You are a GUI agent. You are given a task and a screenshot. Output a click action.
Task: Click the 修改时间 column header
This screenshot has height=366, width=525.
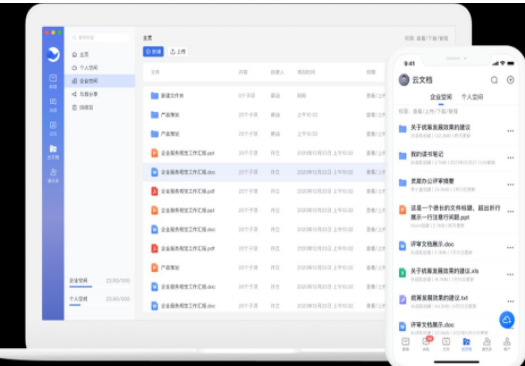point(306,72)
